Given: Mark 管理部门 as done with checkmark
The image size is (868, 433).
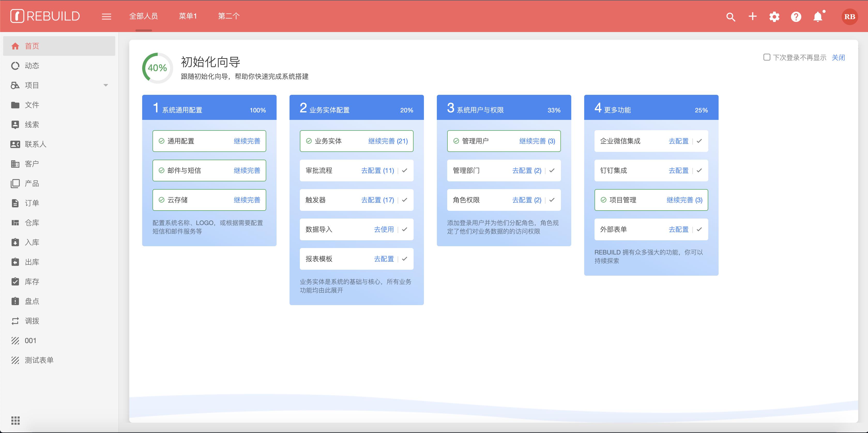Looking at the screenshot, I should 552,170.
